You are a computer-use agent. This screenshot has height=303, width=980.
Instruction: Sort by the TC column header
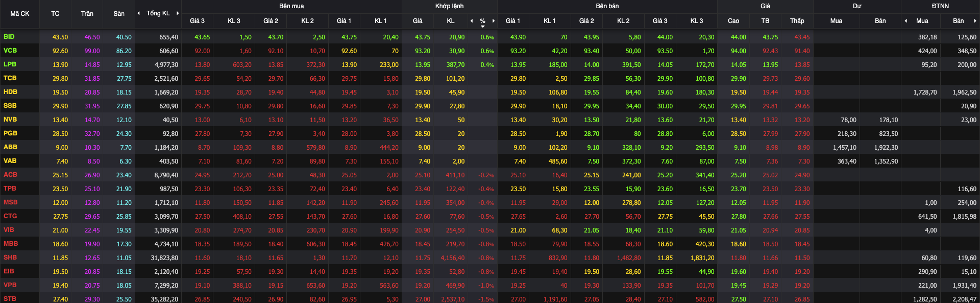(55, 14)
